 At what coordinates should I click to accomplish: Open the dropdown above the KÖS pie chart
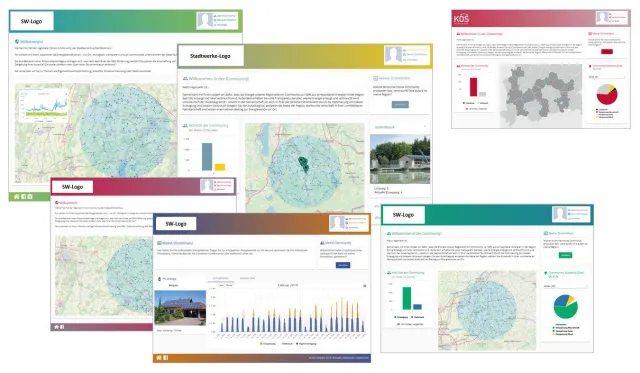tap(607, 77)
